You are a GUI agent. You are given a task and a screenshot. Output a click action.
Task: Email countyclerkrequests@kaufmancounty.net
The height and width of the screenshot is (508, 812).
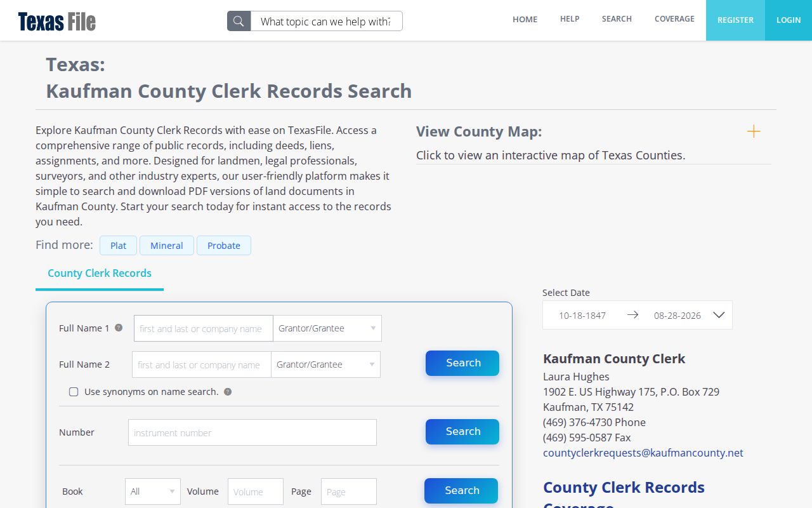coord(643,453)
